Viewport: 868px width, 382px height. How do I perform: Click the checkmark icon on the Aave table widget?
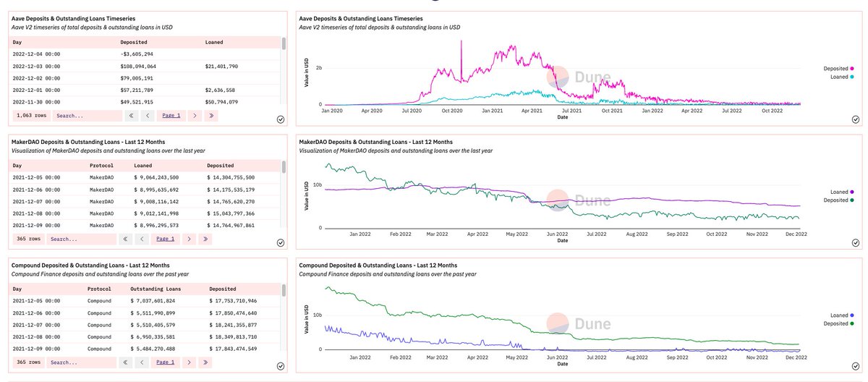(x=280, y=119)
